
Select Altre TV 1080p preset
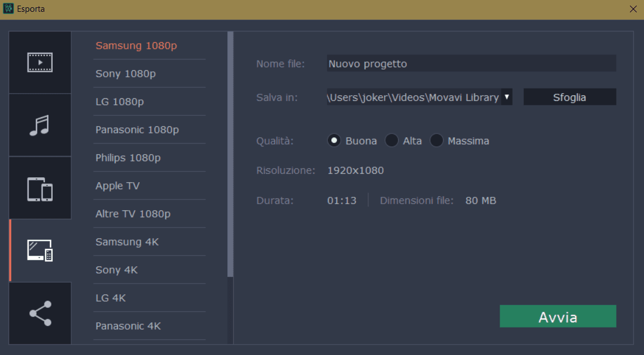point(133,214)
